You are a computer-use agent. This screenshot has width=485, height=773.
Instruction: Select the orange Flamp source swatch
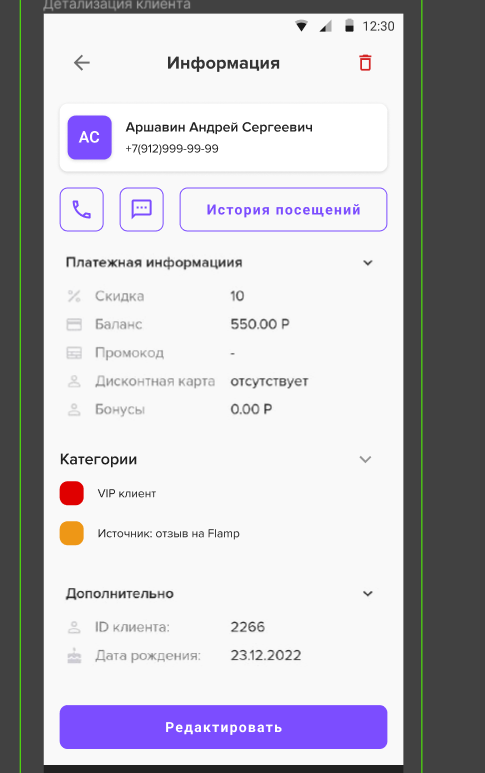coord(71,533)
